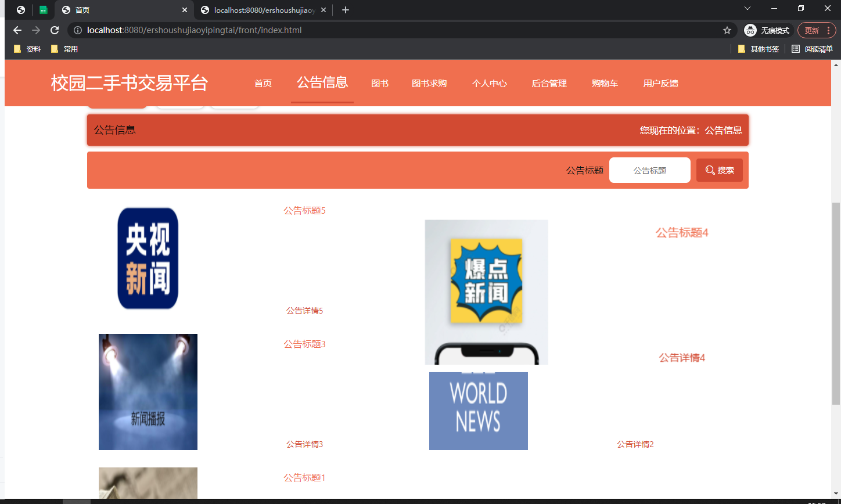
Task: Click the browser forward arrow
Action: [36, 30]
